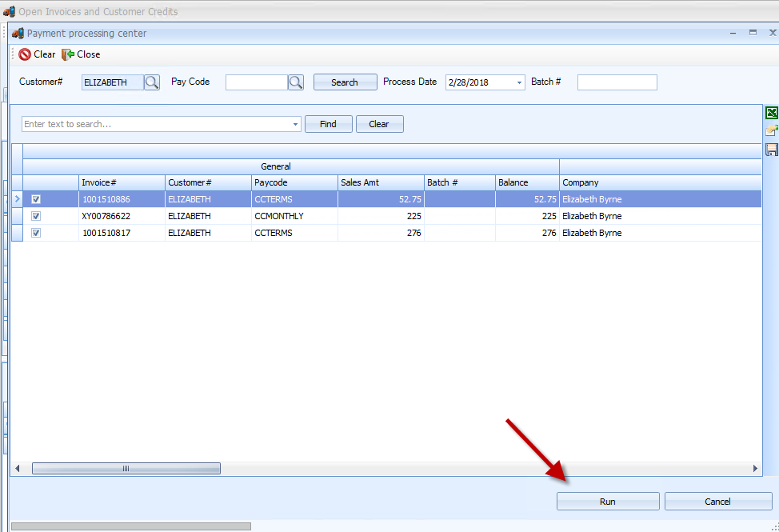Open pay code lookup magnifier icon
The image size is (779, 532).
point(296,82)
